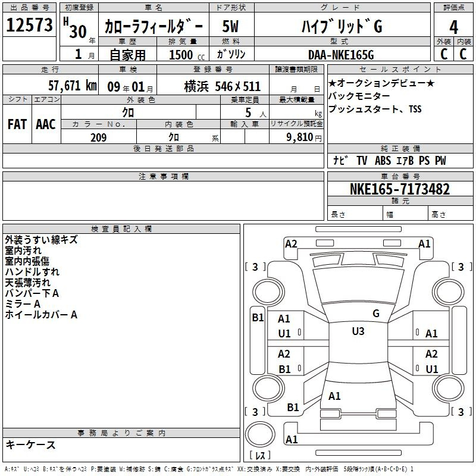Select the mileage 57,671 km
This screenshot has height=476, width=476.
point(73,86)
